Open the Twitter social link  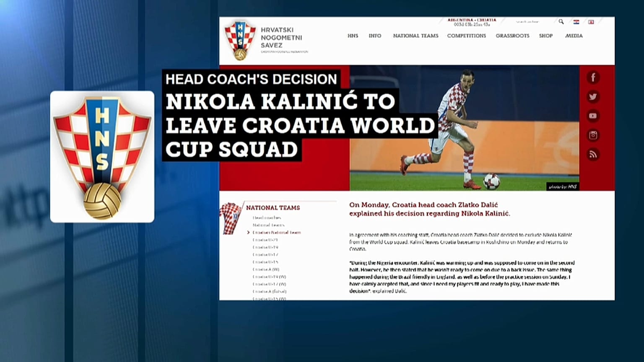[x=593, y=97]
